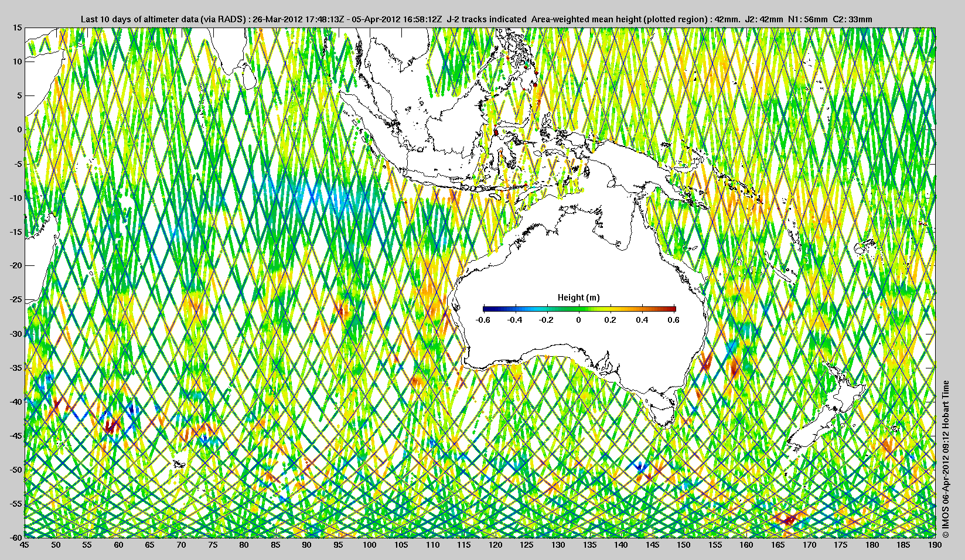Click the -0.4 colorbar tick label

(x=514, y=320)
